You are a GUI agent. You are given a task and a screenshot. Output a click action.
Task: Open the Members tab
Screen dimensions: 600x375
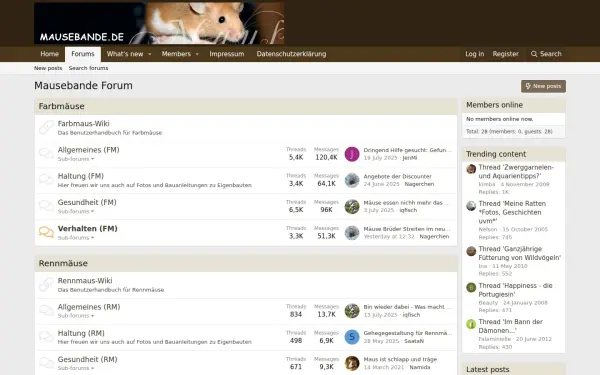pos(176,54)
